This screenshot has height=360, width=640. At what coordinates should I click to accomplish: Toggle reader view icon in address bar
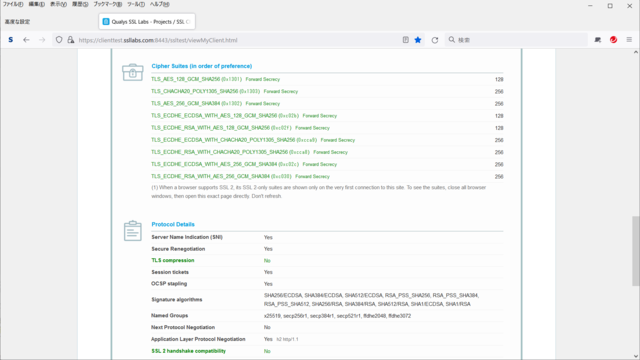tap(405, 40)
